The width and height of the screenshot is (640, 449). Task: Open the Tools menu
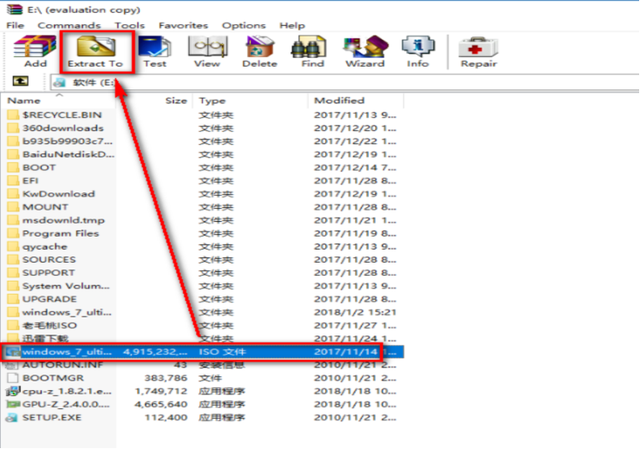coord(129,25)
